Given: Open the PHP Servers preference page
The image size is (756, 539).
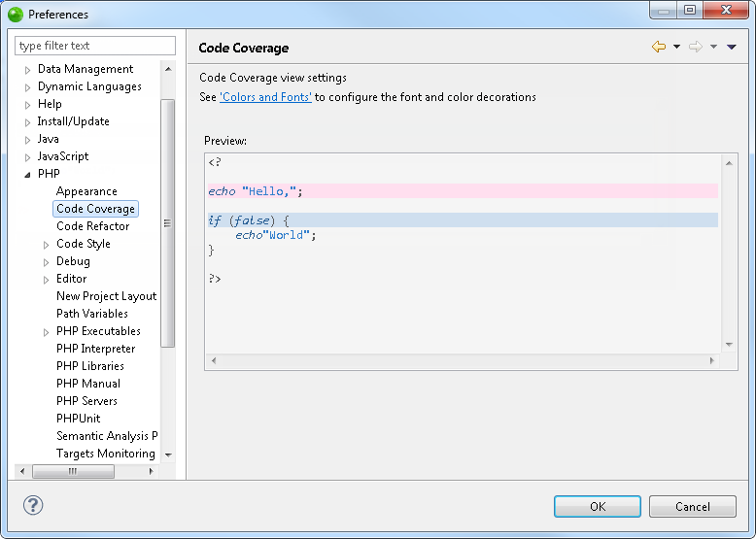Looking at the screenshot, I should pos(86,401).
